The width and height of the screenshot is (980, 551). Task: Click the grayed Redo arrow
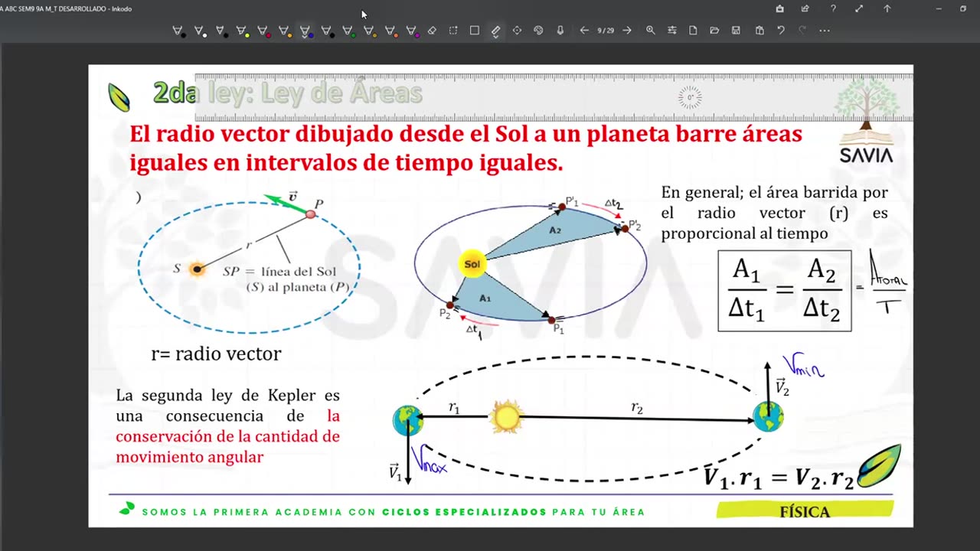(x=802, y=31)
